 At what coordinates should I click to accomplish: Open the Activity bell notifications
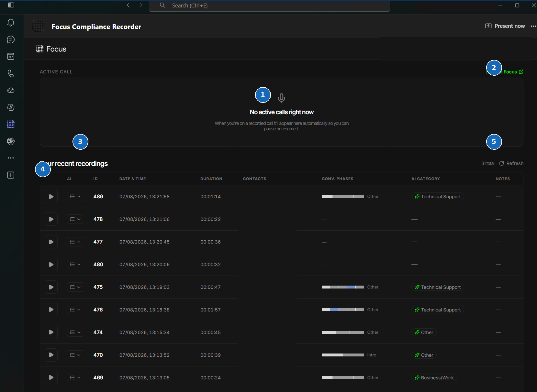pos(11,23)
